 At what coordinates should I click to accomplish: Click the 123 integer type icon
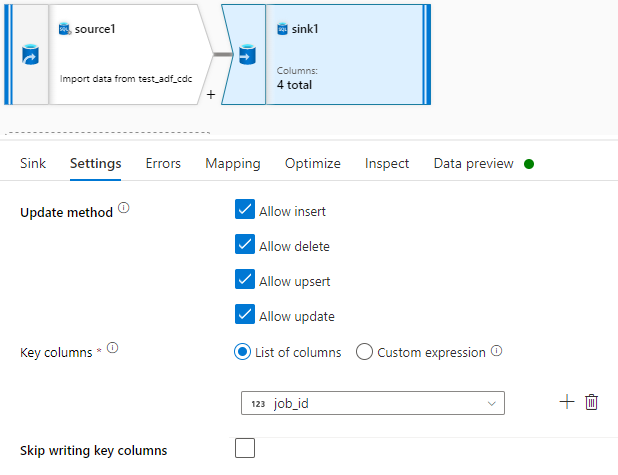[258, 404]
